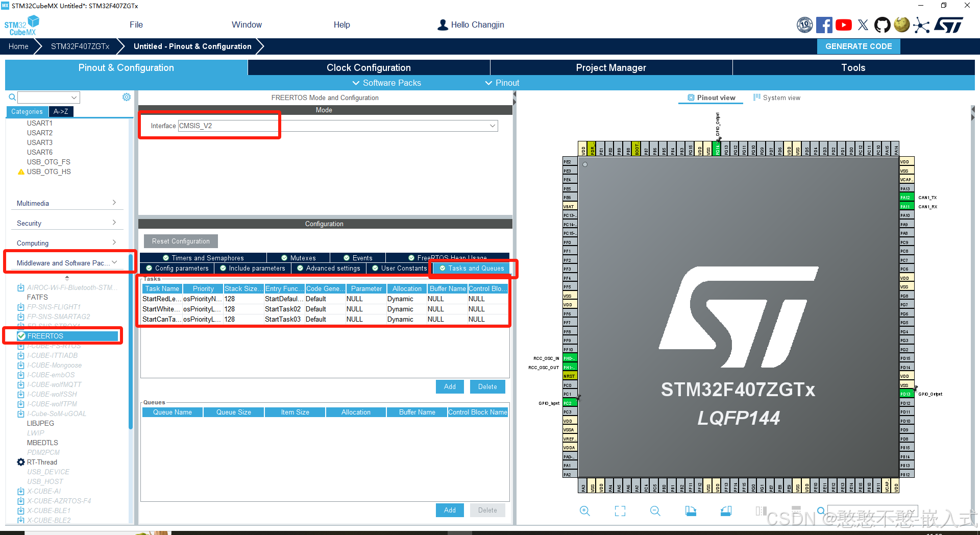Switch to Clock Configuration tab
Image resolution: width=980 pixels, height=535 pixels.
click(x=369, y=67)
